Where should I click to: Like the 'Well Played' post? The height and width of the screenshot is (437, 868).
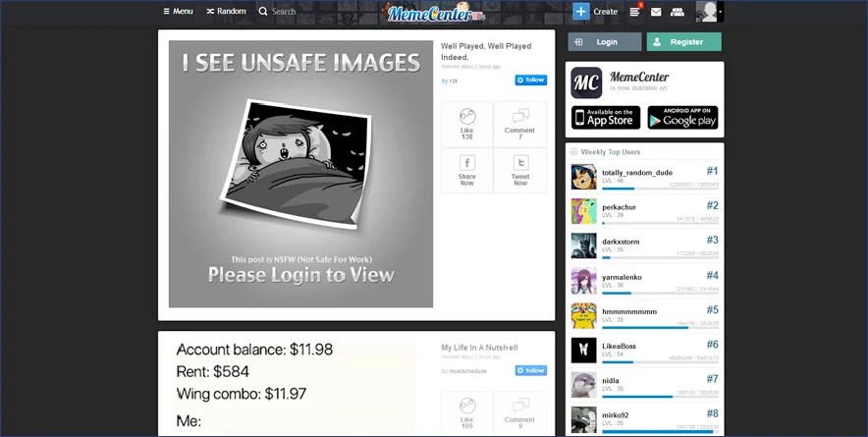(466, 124)
